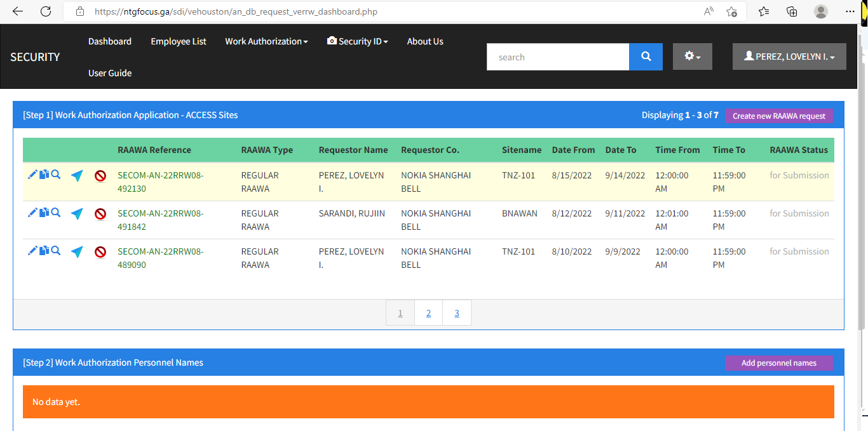Image resolution: width=868 pixels, height=431 pixels.
Task: Send RAAWA request 491842 via paper plane icon
Action: click(77, 214)
